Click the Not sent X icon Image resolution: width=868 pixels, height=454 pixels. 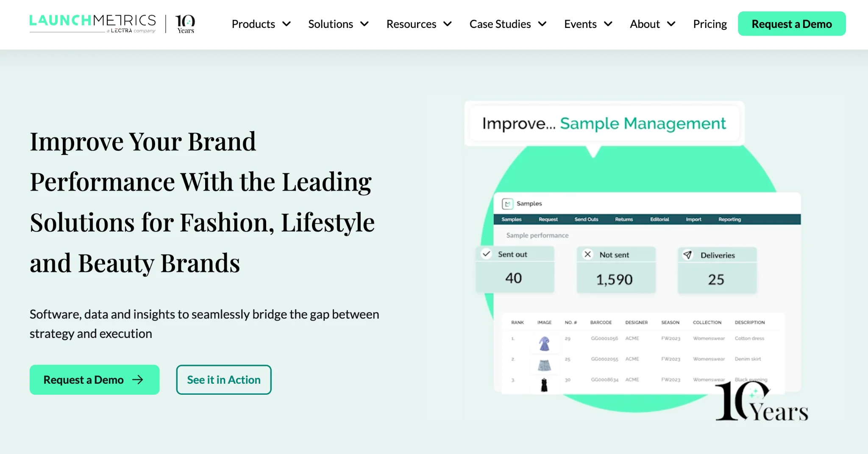click(x=587, y=254)
